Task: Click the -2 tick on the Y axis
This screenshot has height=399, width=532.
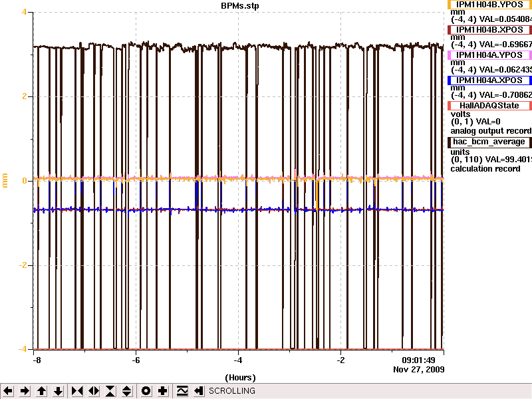Action: click(23, 265)
